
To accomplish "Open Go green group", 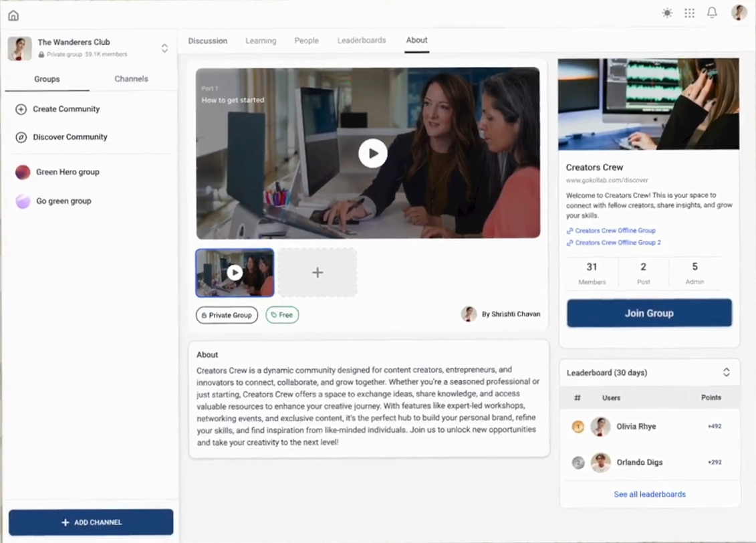I will pos(63,201).
